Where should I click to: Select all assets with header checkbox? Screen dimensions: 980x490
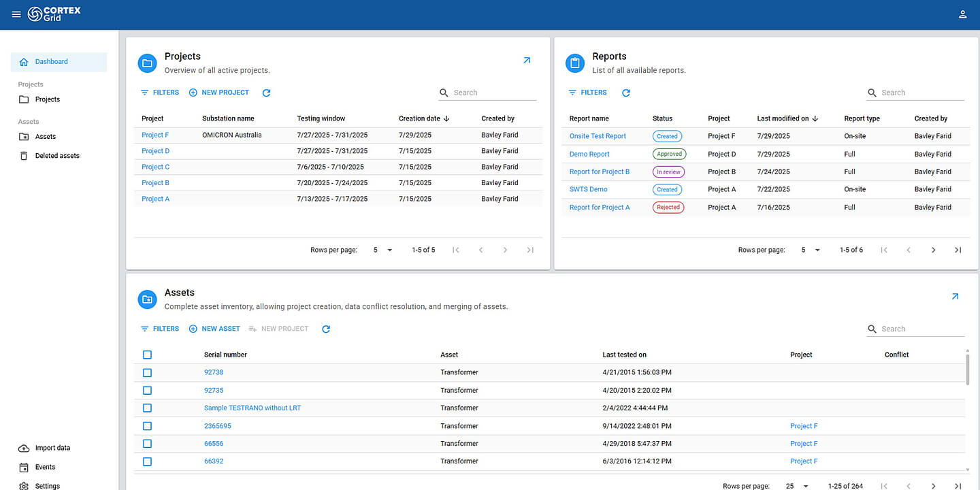[x=147, y=355]
